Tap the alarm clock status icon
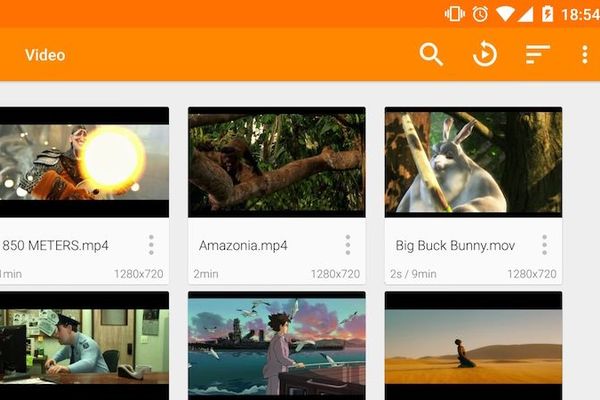600x400 pixels. (x=480, y=14)
